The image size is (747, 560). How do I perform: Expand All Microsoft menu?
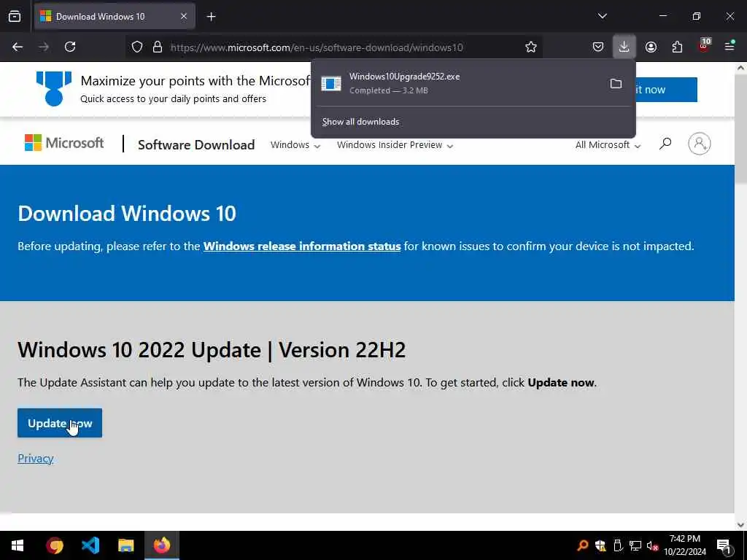coord(608,145)
